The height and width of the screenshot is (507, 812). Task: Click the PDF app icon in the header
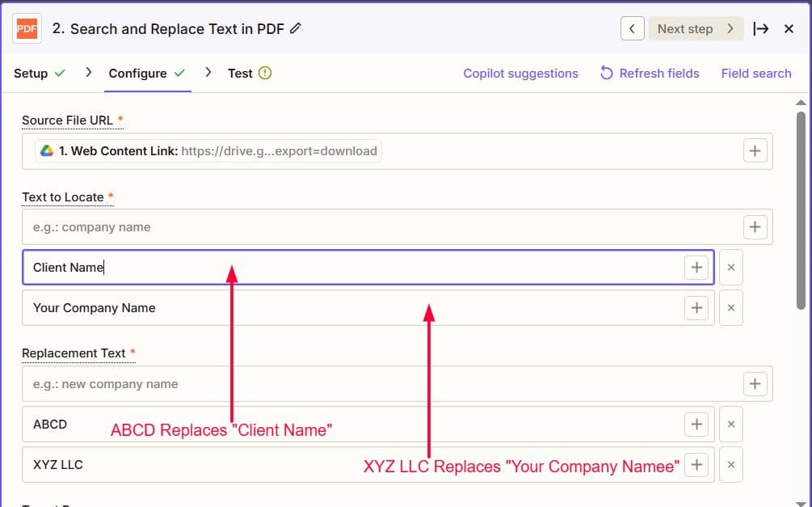point(27,28)
